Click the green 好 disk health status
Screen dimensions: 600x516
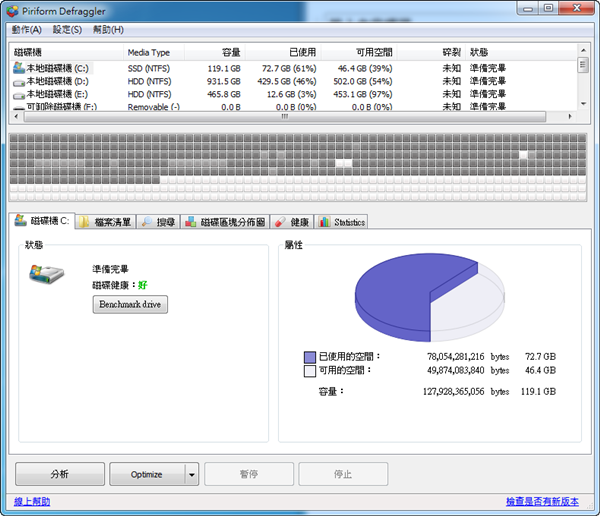click(142, 285)
